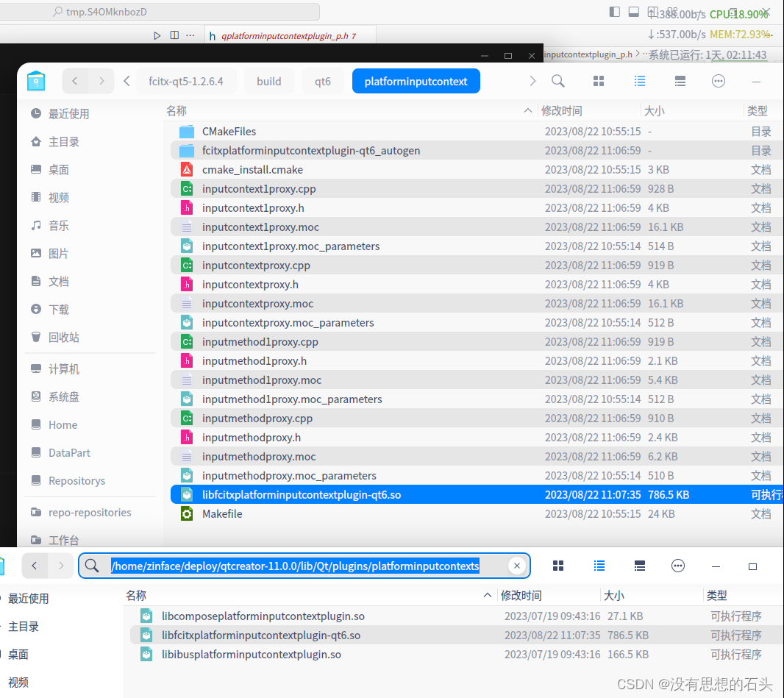The width and height of the screenshot is (784, 698).
Task: Open DataPart in the sidebar
Action: point(69,453)
